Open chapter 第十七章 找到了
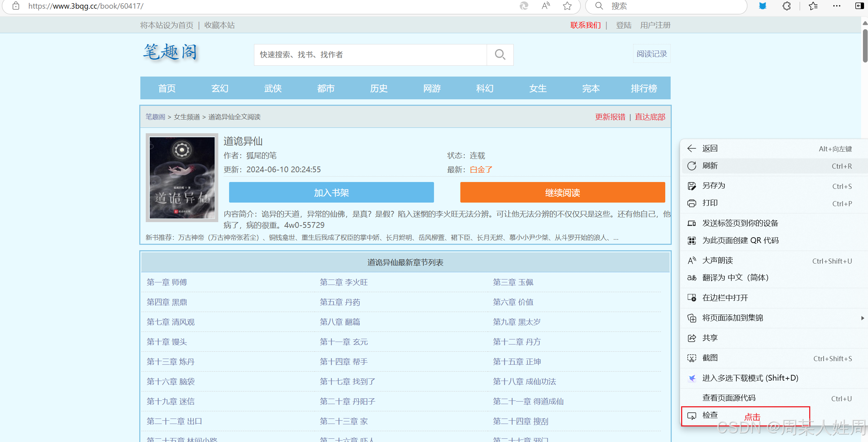 (x=347, y=381)
